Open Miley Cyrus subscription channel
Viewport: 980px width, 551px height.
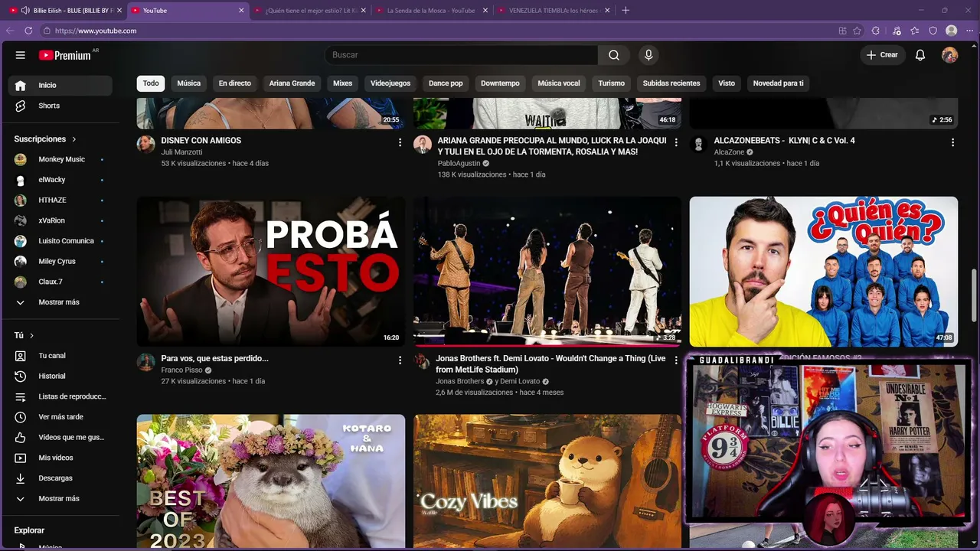click(x=60, y=261)
